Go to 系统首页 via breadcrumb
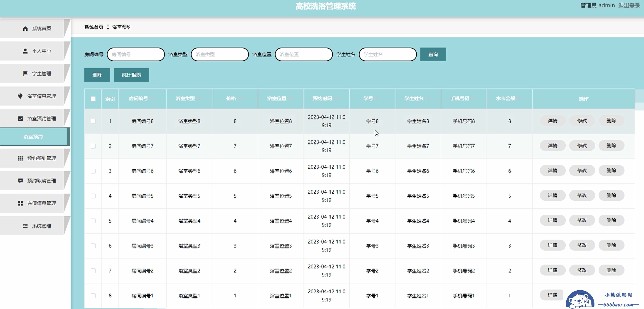Viewport: 644px width, 309px height. [94, 27]
